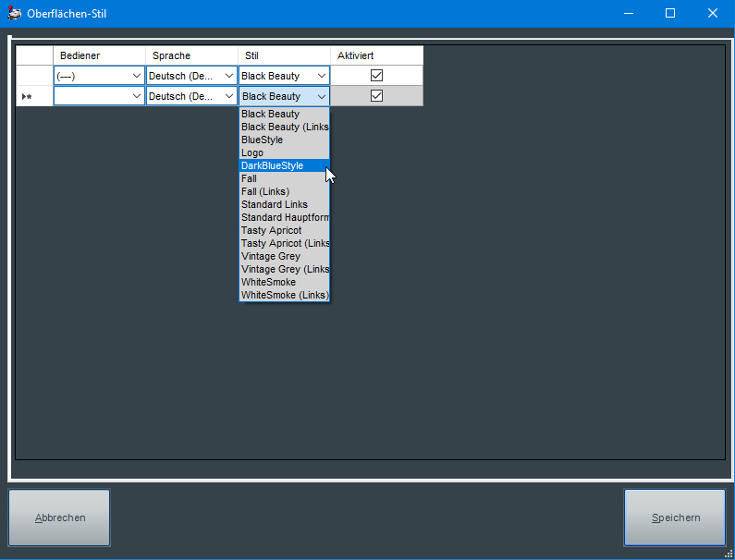Open Stil dropdown showing Black Beauty, first row
Image resolution: width=735 pixels, height=560 pixels.
click(x=321, y=76)
